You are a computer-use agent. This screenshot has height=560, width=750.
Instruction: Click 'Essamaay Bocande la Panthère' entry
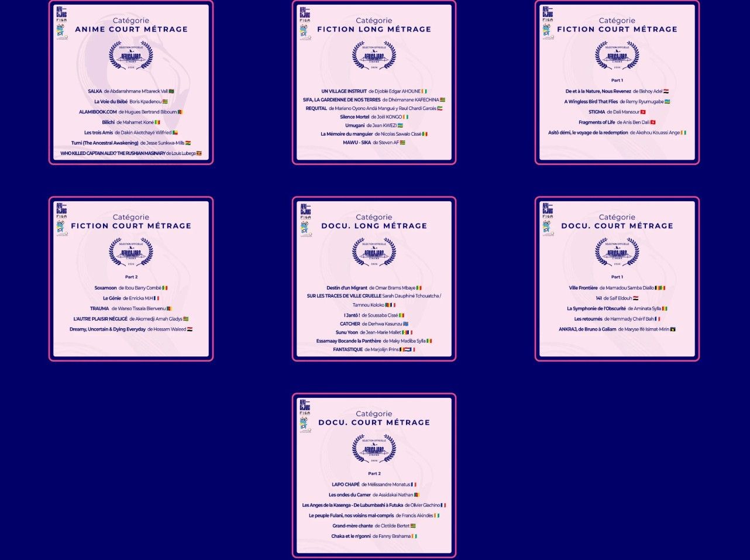point(374,341)
